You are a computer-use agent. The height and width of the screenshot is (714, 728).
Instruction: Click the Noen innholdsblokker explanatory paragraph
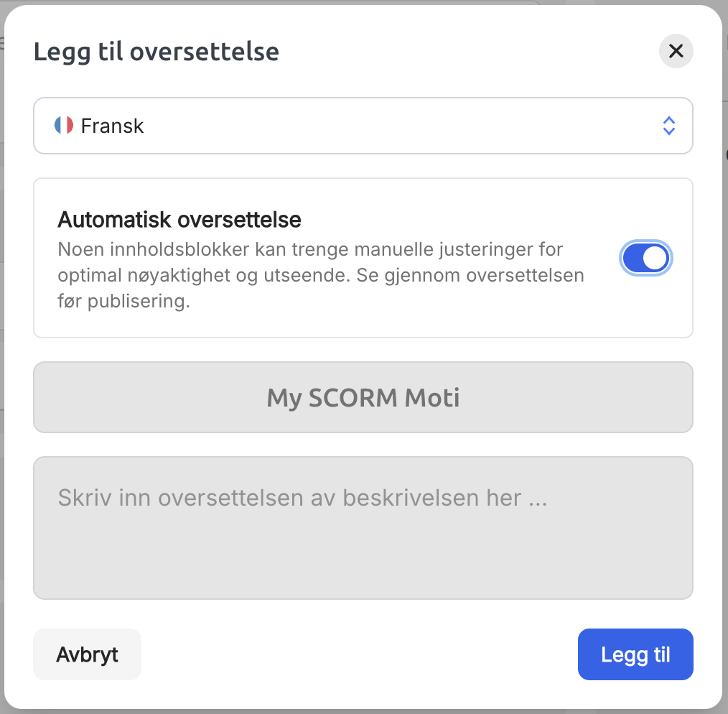(321, 275)
